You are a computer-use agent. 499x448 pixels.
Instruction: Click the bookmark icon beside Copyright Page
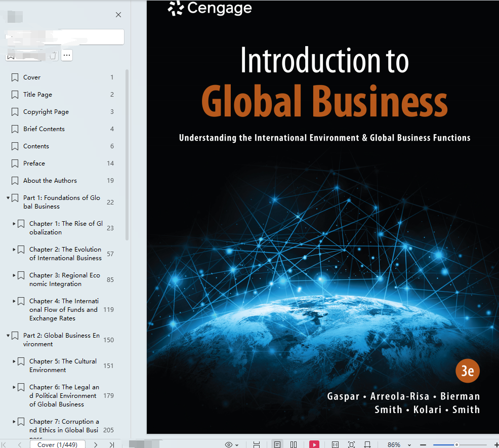[15, 112]
